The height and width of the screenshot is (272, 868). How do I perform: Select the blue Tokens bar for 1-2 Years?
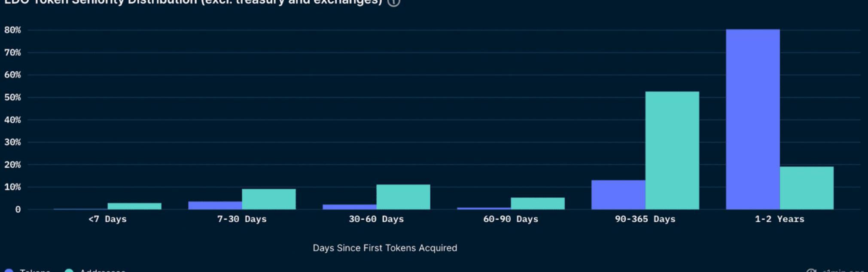[x=752, y=119]
